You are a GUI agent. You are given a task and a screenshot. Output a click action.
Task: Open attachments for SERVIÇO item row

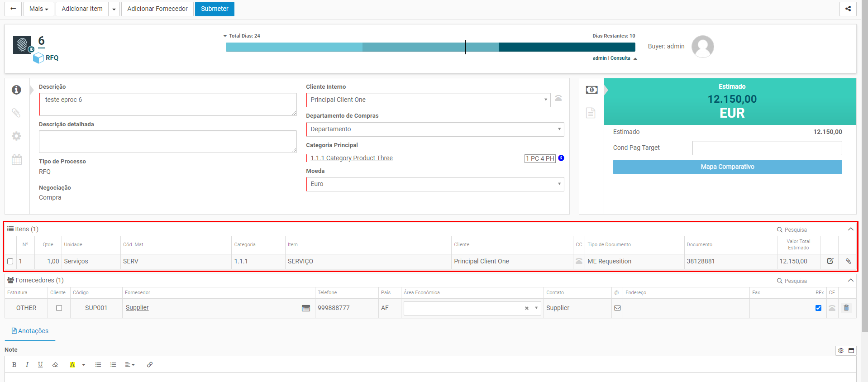click(x=848, y=261)
